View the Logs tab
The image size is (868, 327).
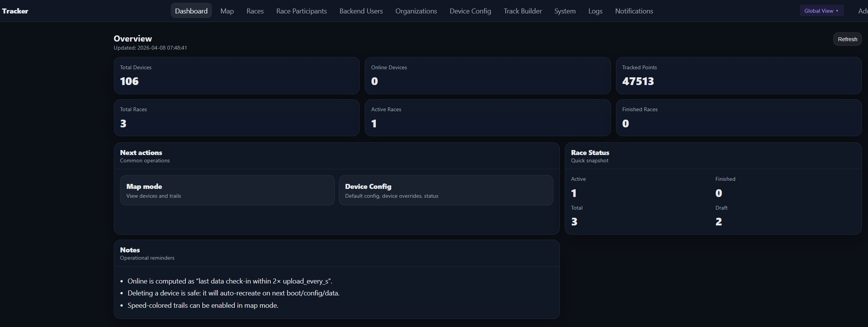[595, 11]
